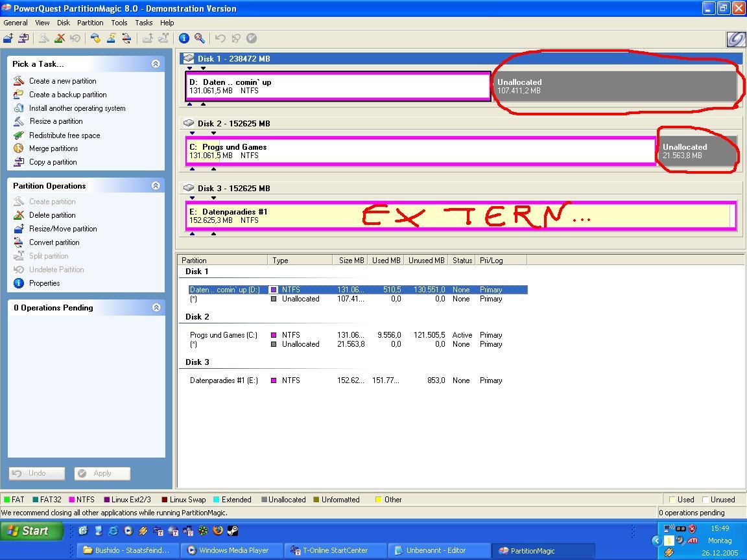Start the Create a backup partition task
747x560 pixels.
(67, 94)
